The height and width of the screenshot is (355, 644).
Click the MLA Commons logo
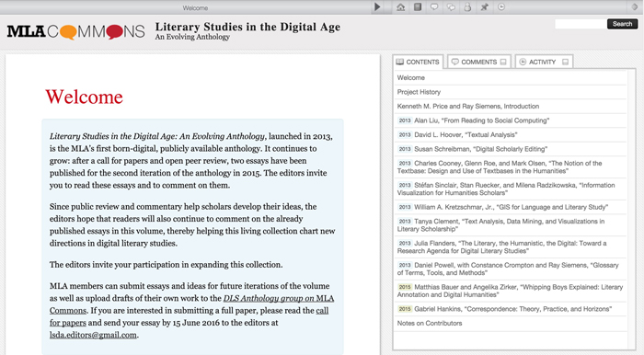pos(75,31)
